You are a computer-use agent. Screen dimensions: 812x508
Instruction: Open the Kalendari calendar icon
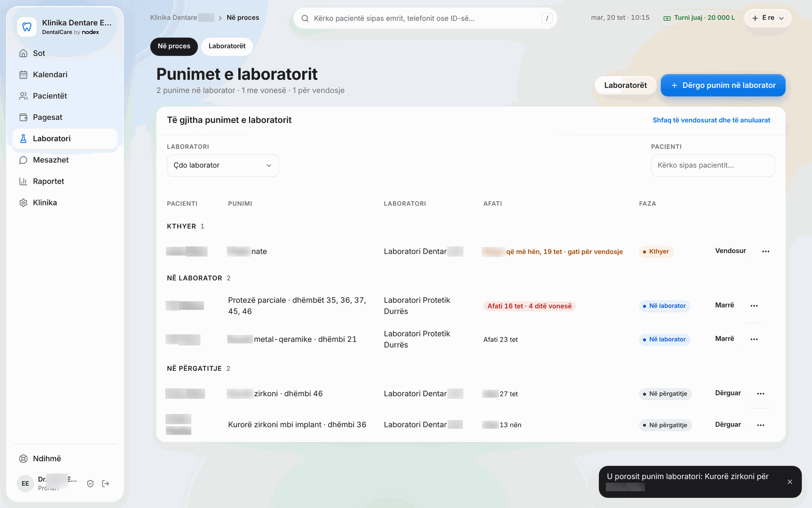tap(23, 75)
